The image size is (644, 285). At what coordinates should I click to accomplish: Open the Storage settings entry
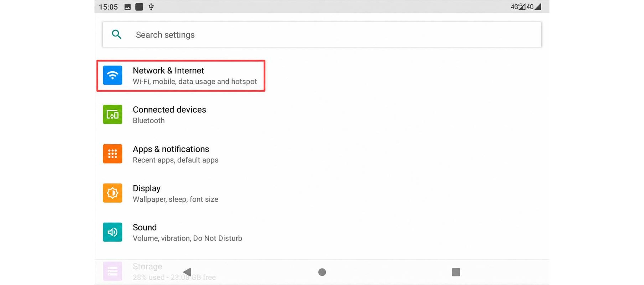pyautogui.click(x=322, y=271)
